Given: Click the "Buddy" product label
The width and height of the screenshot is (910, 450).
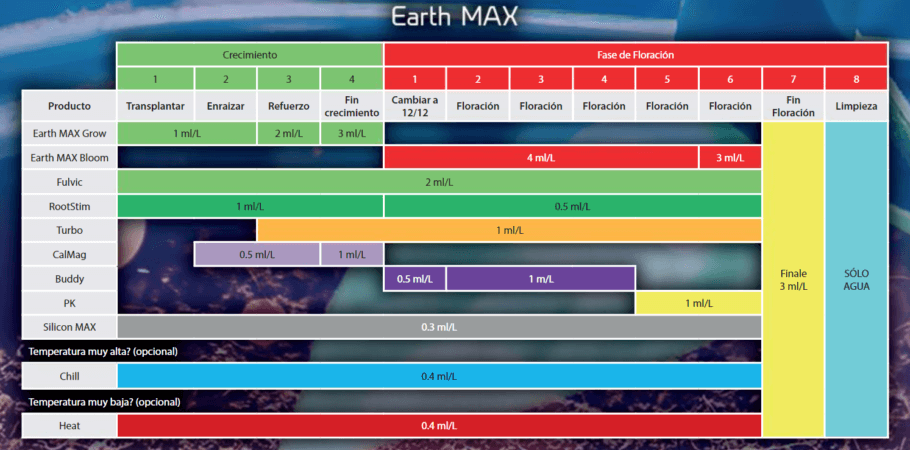Looking at the screenshot, I should [x=70, y=279].
